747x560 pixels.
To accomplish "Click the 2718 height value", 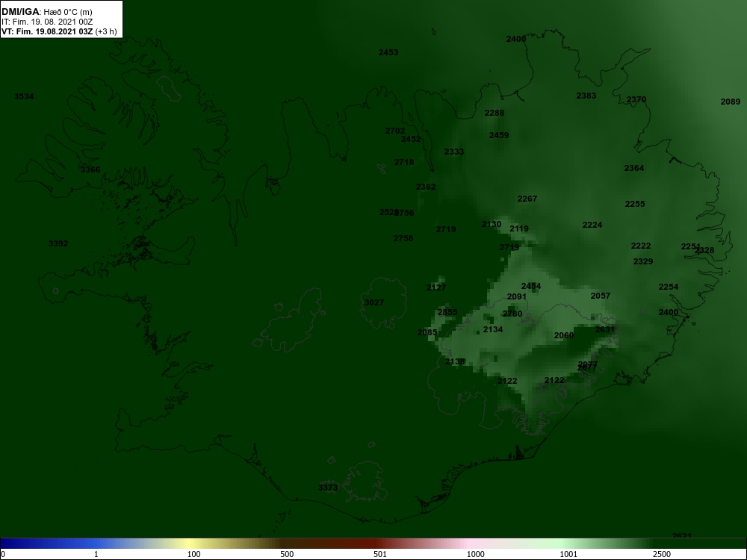I will pyautogui.click(x=404, y=162).
